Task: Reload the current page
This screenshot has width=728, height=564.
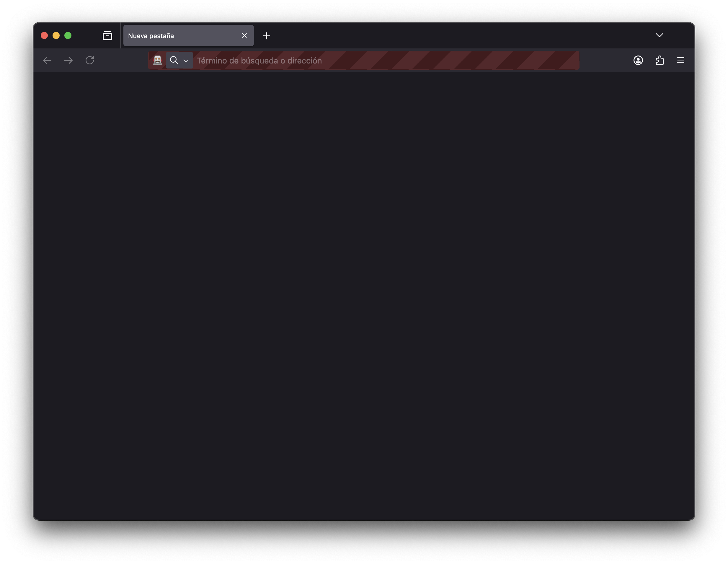Action: [x=90, y=60]
